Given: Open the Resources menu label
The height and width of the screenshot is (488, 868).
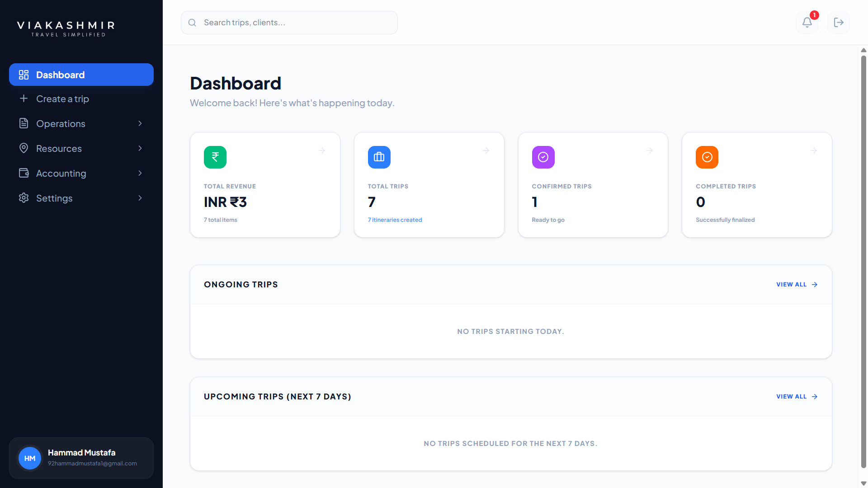Looking at the screenshot, I should 59,148.
